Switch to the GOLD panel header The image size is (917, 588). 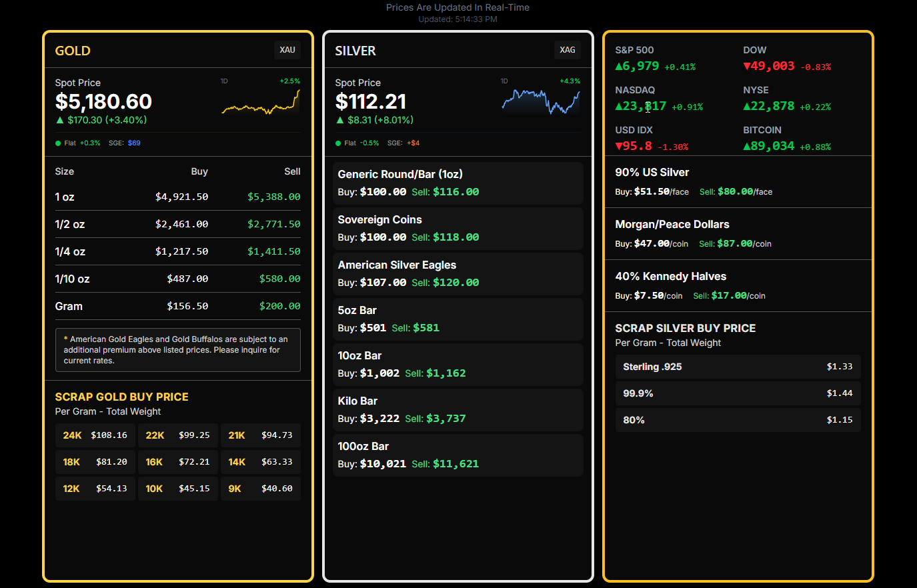(x=73, y=51)
